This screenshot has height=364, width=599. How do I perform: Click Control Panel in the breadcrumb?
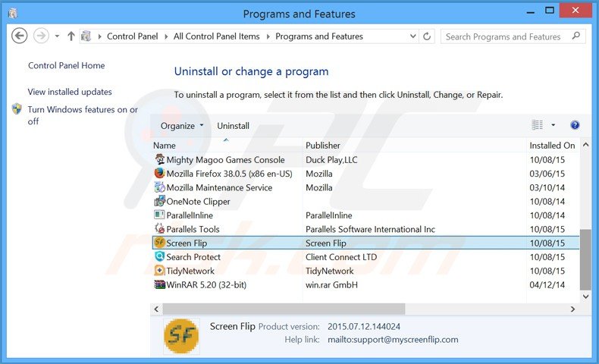tap(132, 36)
